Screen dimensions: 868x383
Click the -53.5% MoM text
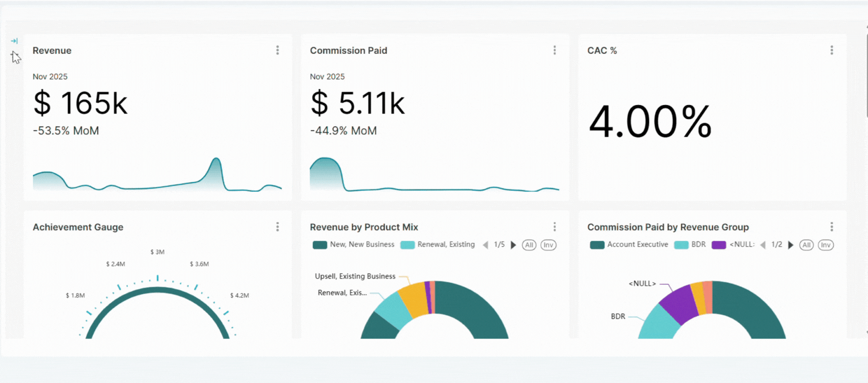(x=66, y=131)
